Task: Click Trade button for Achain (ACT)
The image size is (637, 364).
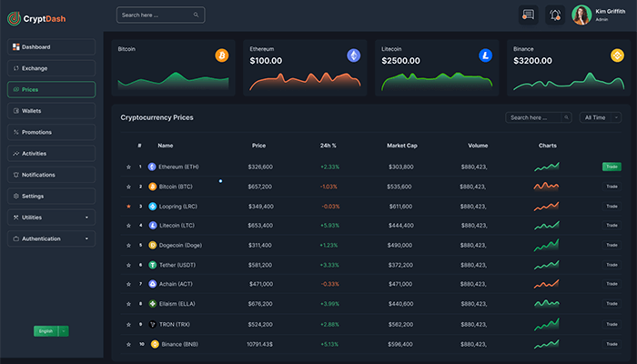Action: pyautogui.click(x=612, y=284)
